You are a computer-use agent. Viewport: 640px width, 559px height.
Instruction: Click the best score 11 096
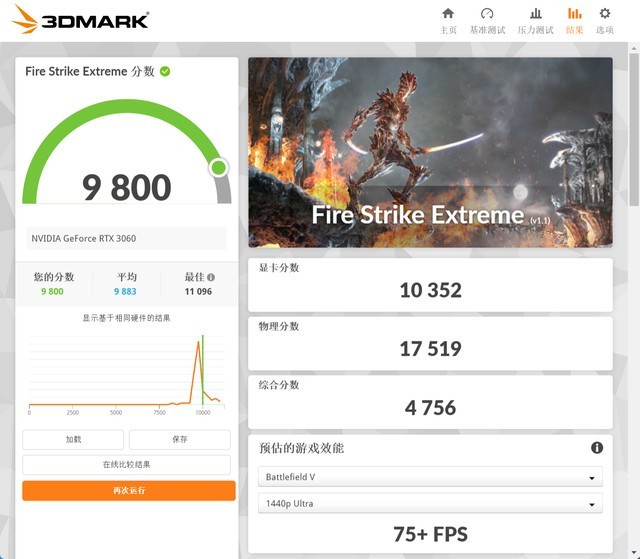pyautogui.click(x=198, y=291)
